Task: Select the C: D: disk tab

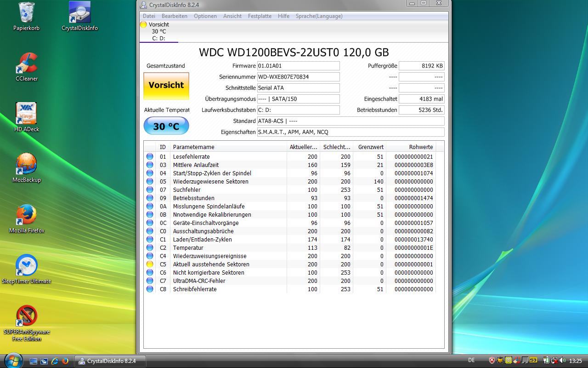Action: 158,31
